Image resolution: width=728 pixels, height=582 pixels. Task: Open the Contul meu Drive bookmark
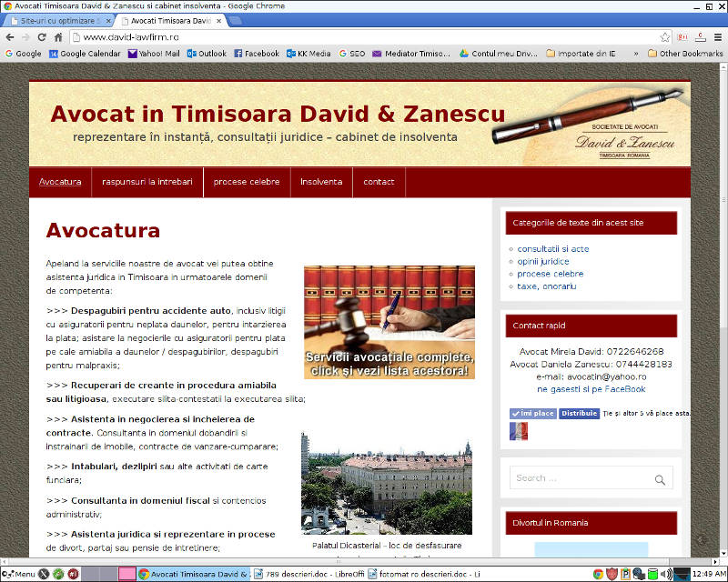499,54
